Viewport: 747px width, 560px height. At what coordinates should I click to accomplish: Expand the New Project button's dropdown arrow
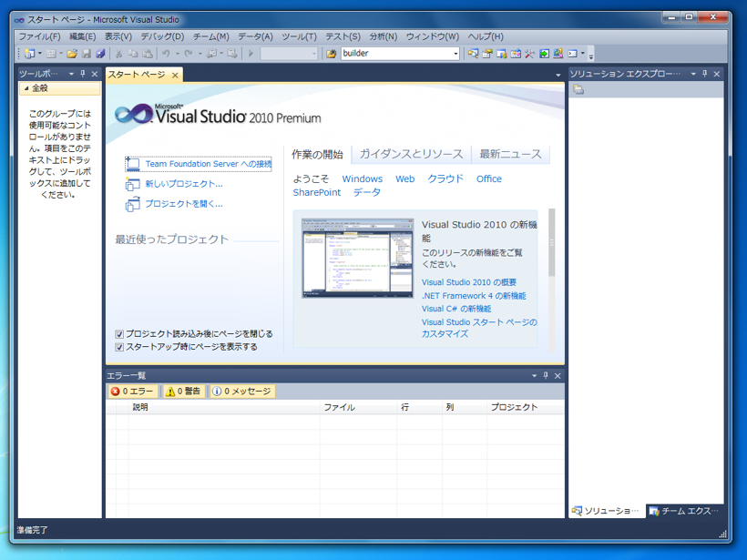click(x=40, y=54)
